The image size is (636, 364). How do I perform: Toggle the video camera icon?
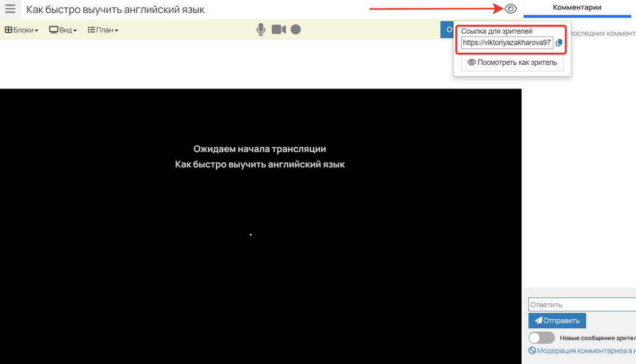tap(279, 30)
